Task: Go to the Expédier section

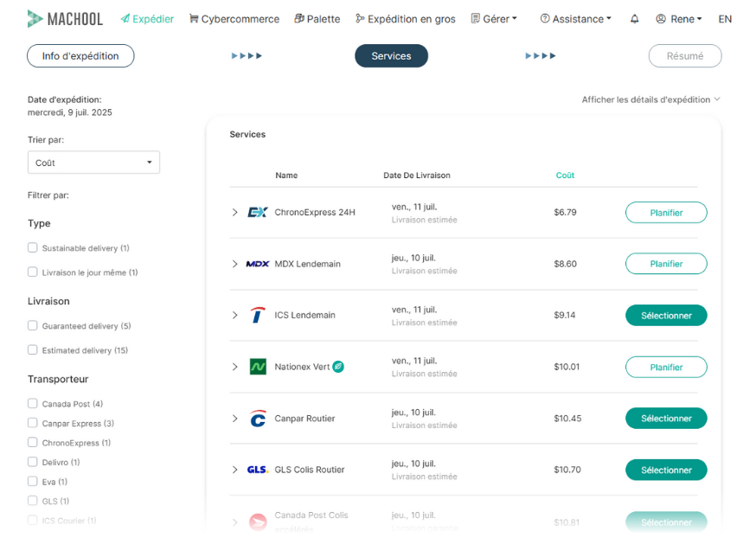Action: coord(147,19)
